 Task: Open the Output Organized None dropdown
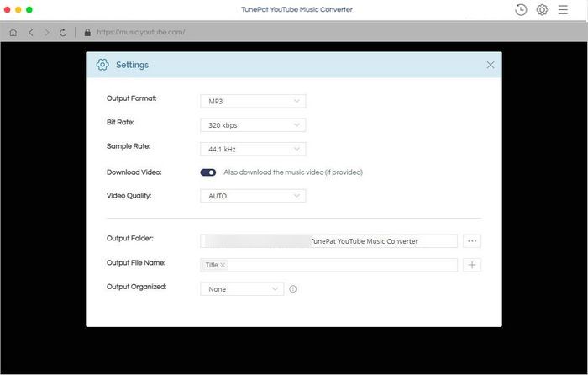[x=242, y=289]
